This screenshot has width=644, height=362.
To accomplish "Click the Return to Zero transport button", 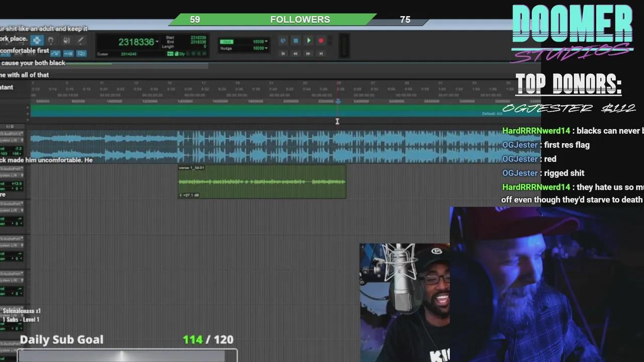I will coord(283,54).
